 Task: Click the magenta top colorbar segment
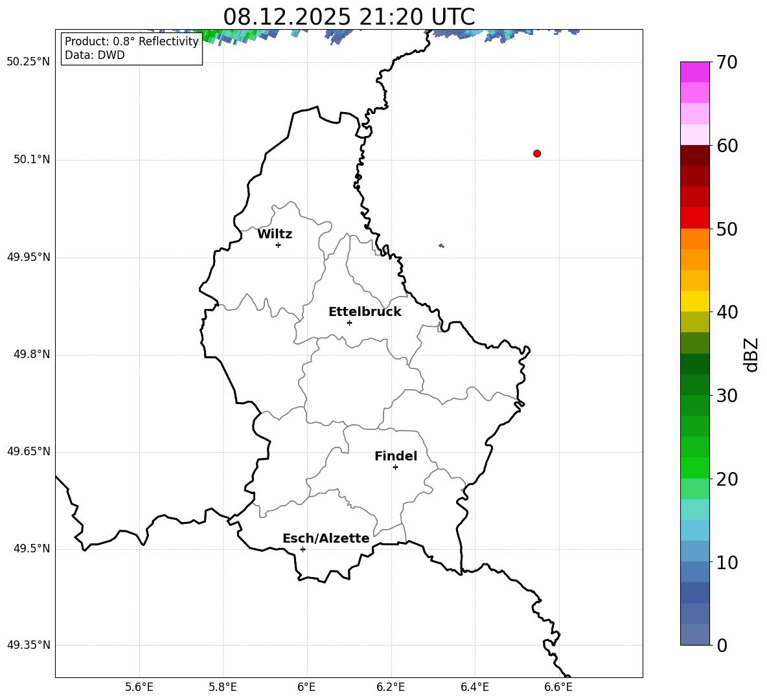[x=694, y=72]
